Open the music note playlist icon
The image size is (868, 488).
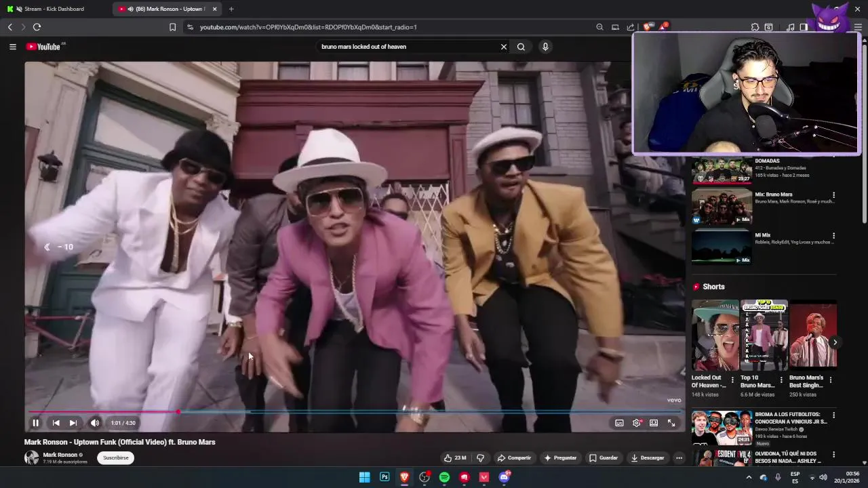(790, 27)
